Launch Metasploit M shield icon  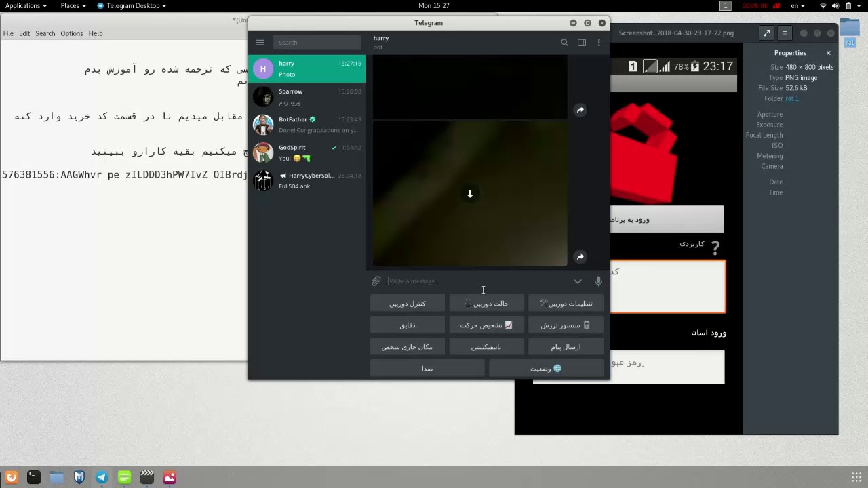(79, 478)
